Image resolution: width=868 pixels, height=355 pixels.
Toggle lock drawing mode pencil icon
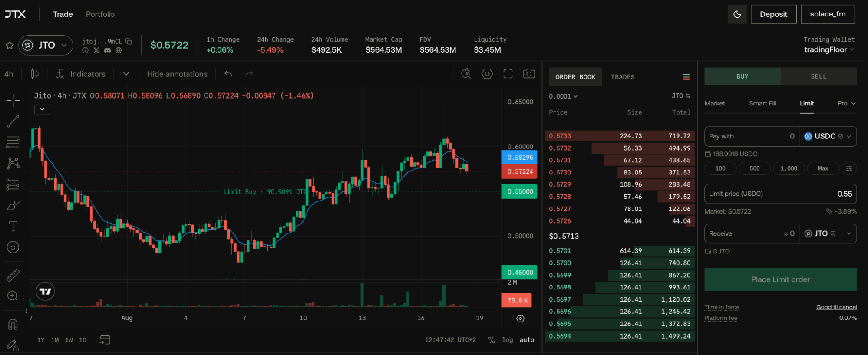(13, 345)
